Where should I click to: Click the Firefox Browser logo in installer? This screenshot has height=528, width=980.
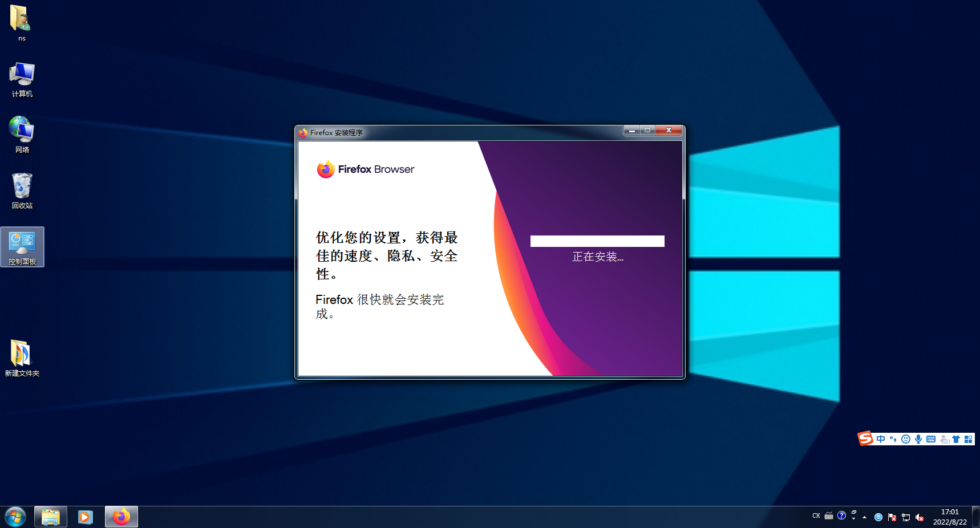(x=366, y=169)
